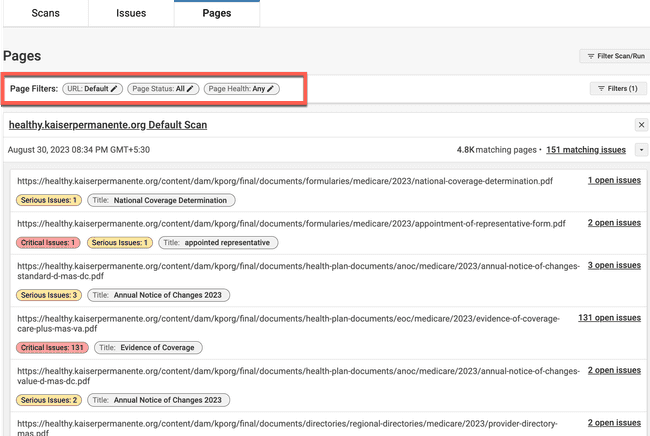Open the Filters (1) button
The height and width of the screenshot is (436, 650).
[618, 89]
